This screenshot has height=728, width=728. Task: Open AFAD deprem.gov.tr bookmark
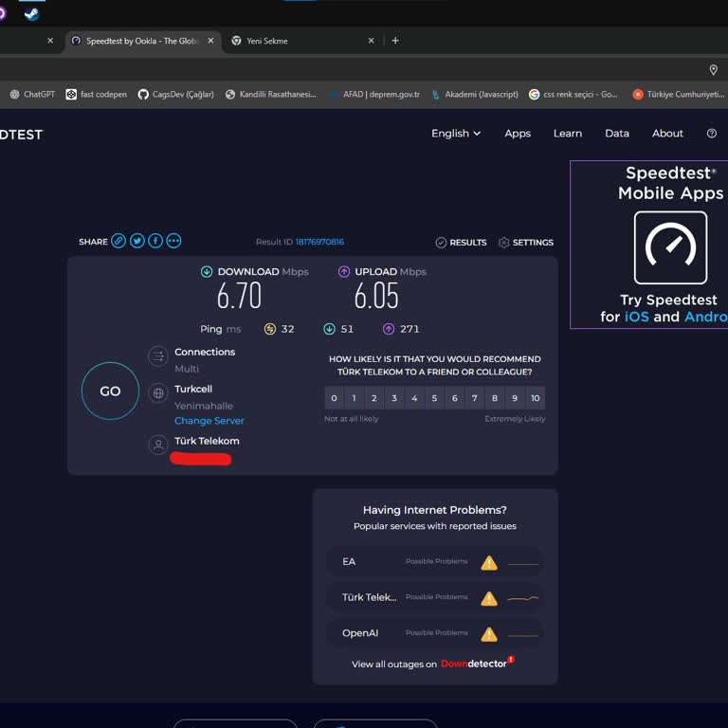(374, 94)
